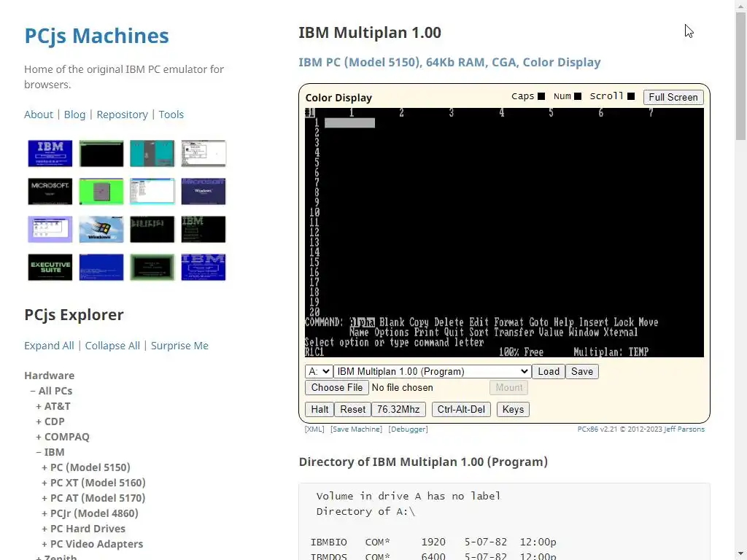Open the Blog link
This screenshot has width=747, height=560.
[75, 114]
